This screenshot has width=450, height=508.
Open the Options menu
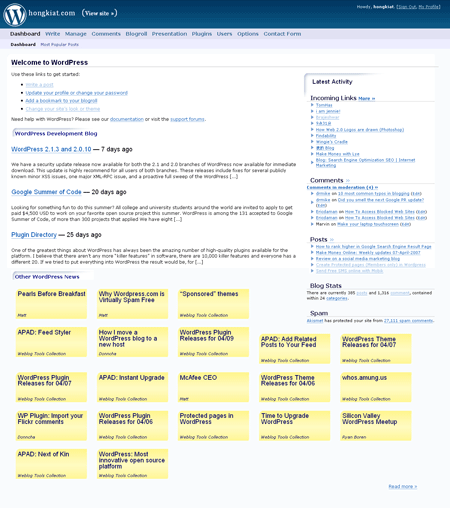click(248, 34)
